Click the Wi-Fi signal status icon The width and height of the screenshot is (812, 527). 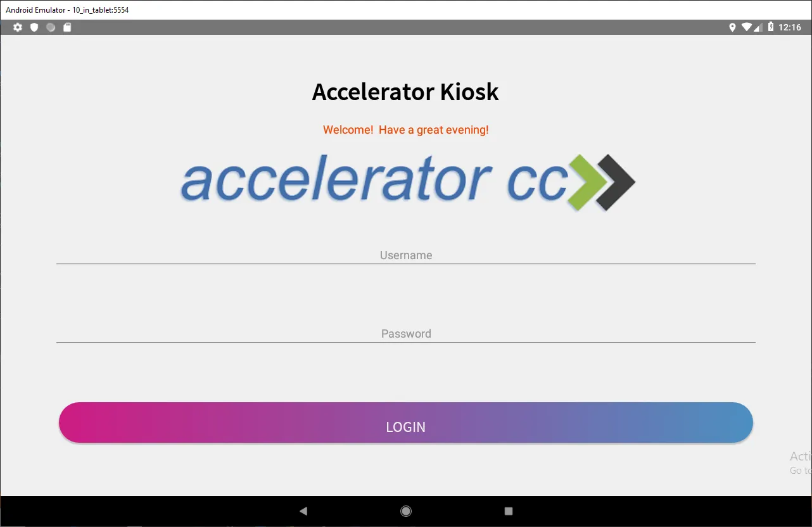pyautogui.click(x=747, y=27)
